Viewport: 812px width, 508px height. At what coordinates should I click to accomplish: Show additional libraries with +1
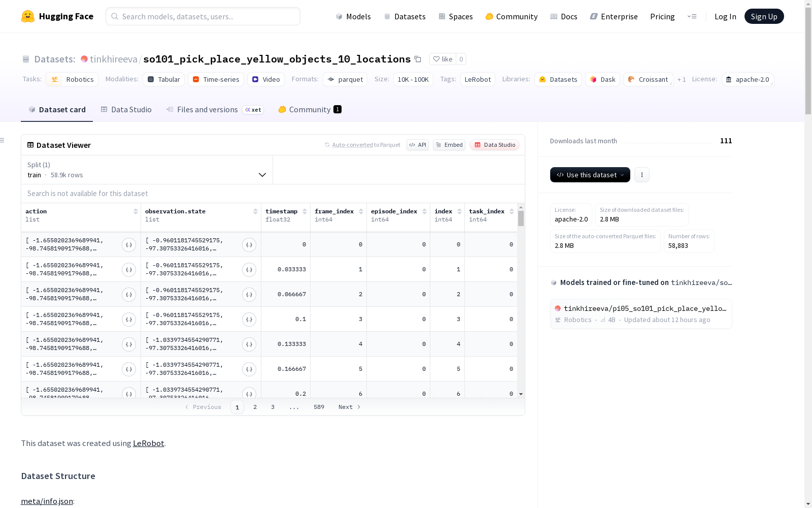pos(682,79)
